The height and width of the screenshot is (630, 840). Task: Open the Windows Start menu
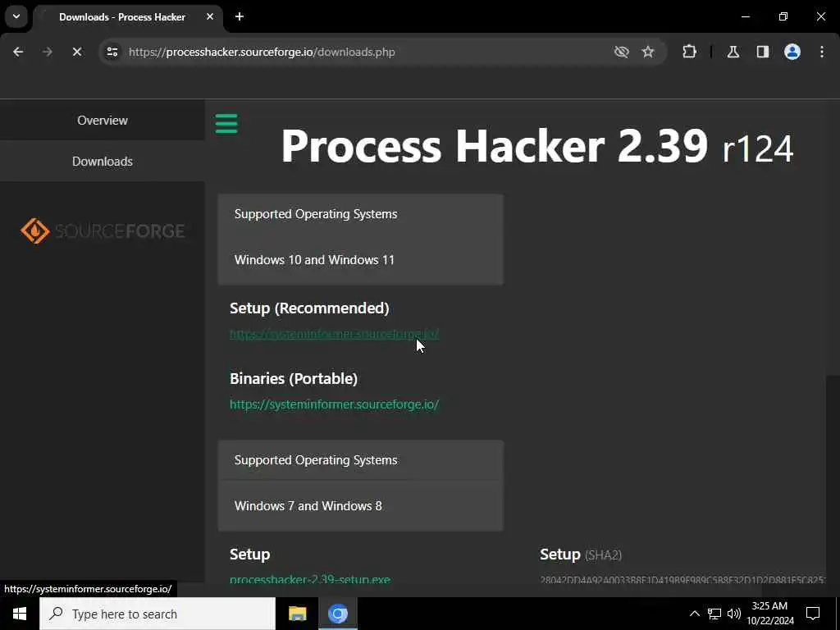(x=20, y=614)
